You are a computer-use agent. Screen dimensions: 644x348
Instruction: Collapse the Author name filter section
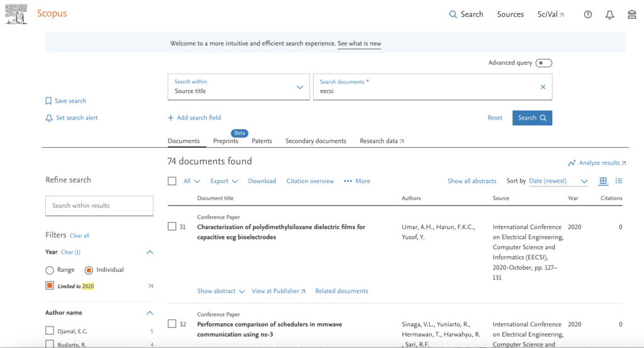[150, 313]
